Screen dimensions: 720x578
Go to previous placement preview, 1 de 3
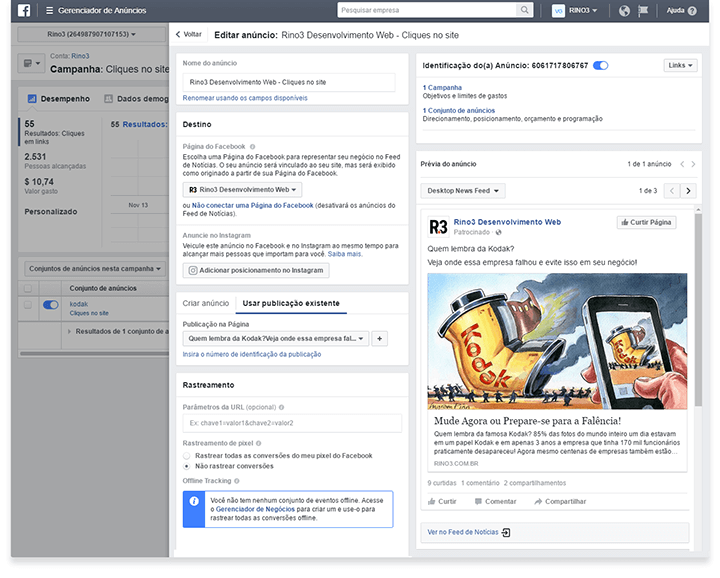672,191
